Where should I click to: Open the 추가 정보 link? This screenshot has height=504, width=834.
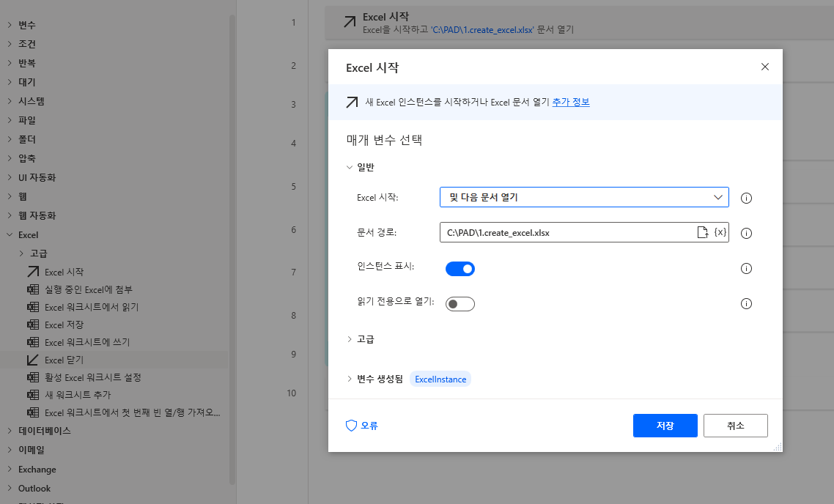click(572, 102)
